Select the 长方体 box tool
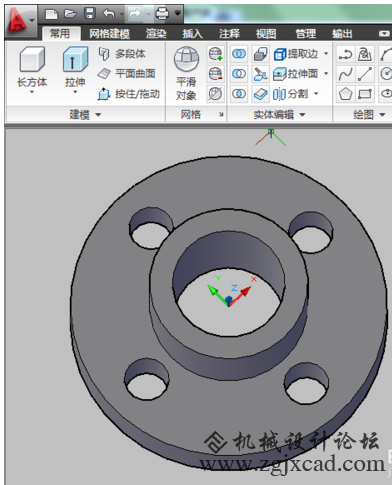This screenshot has width=392, height=485. [x=32, y=66]
